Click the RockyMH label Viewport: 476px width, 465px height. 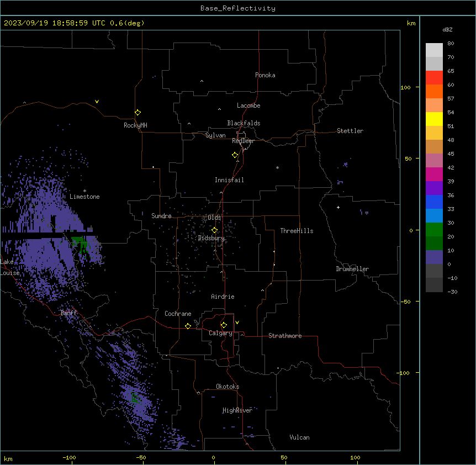[x=135, y=125]
